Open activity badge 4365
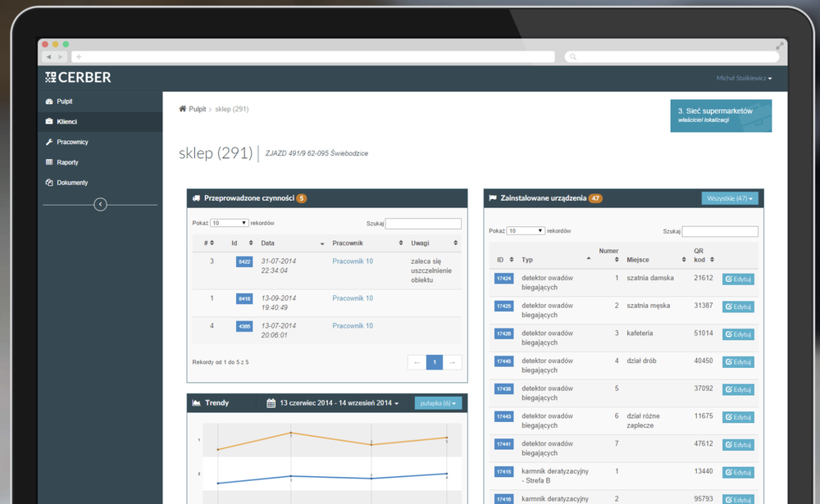This screenshot has height=504, width=820. (x=244, y=326)
